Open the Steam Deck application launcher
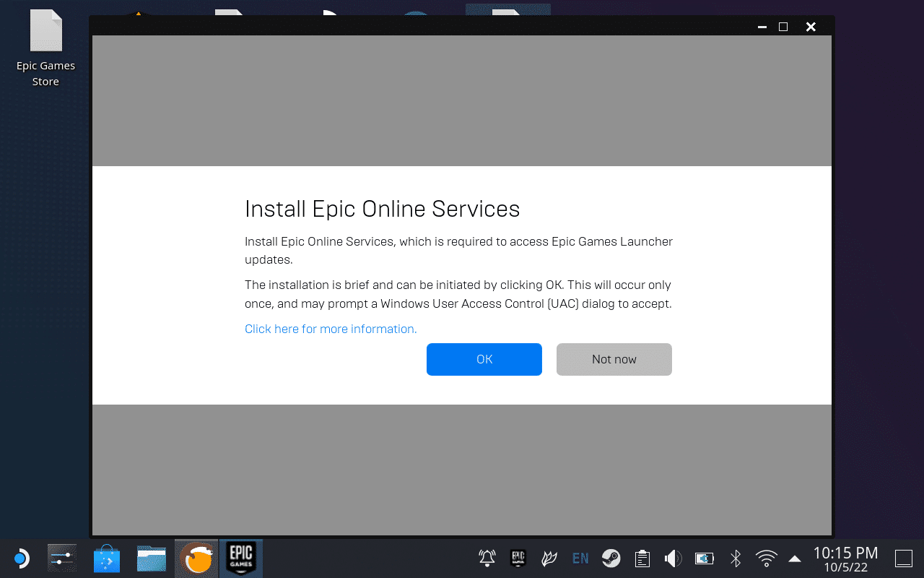The width and height of the screenshot is (924, 578). 20,558
